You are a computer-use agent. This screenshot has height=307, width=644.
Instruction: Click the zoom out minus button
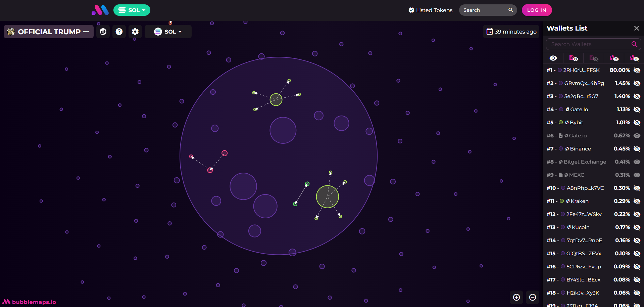coord(533,297)
